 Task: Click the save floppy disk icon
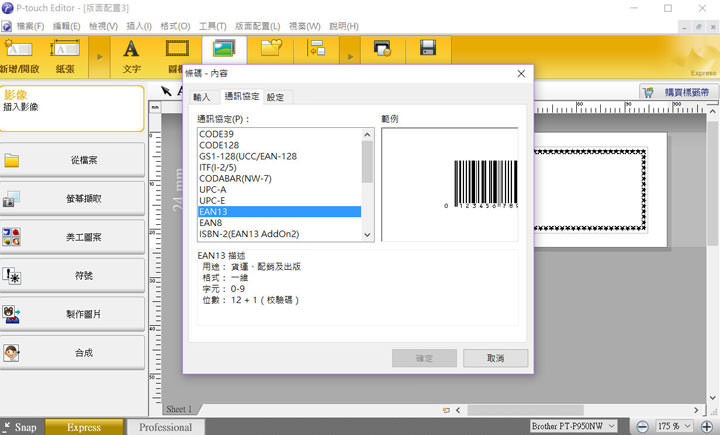(427, 48)
